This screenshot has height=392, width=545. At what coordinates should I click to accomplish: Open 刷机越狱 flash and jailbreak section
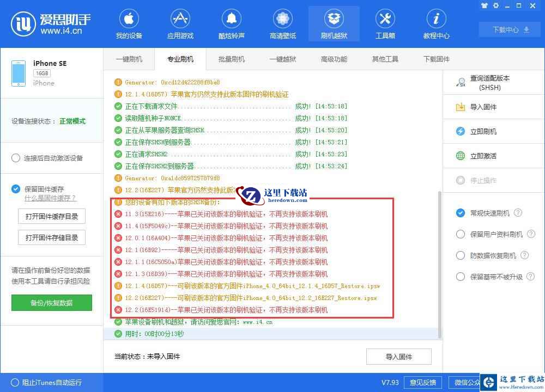click(x=334, y=24)
